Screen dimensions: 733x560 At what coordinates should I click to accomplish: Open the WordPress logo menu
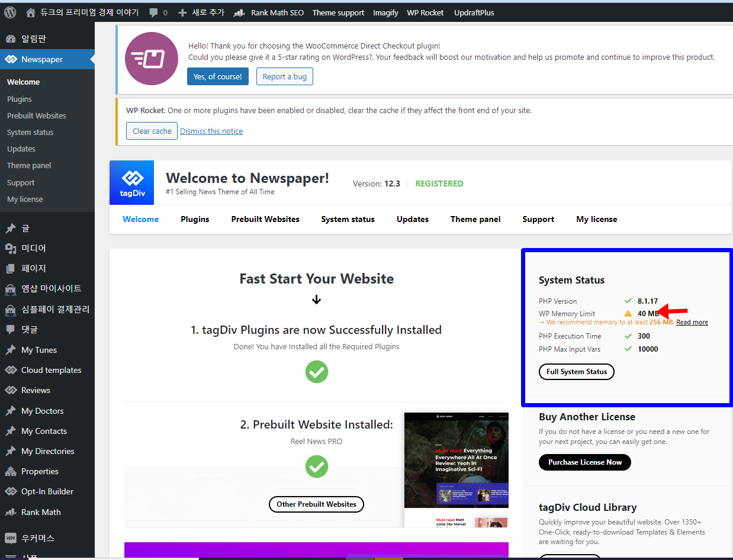10,12
